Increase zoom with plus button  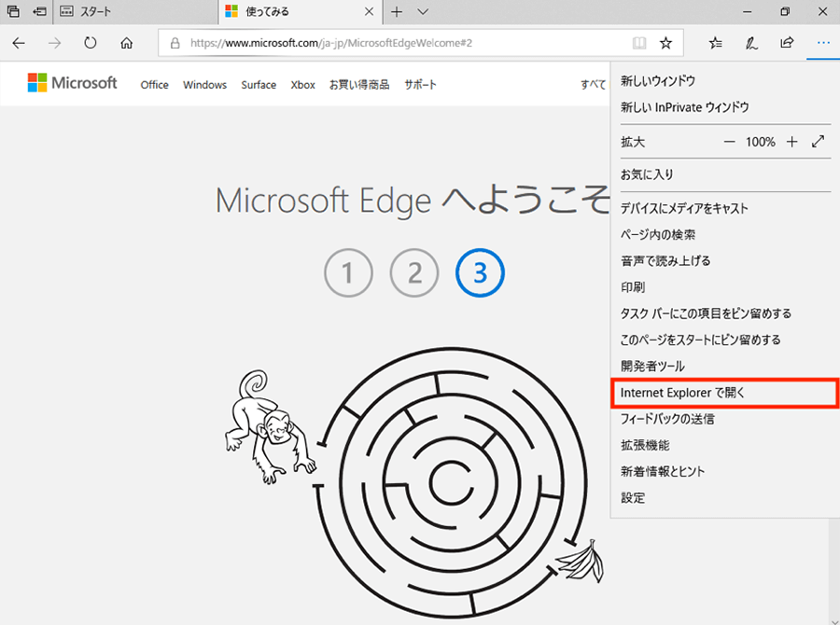click(x=791, y=142)
